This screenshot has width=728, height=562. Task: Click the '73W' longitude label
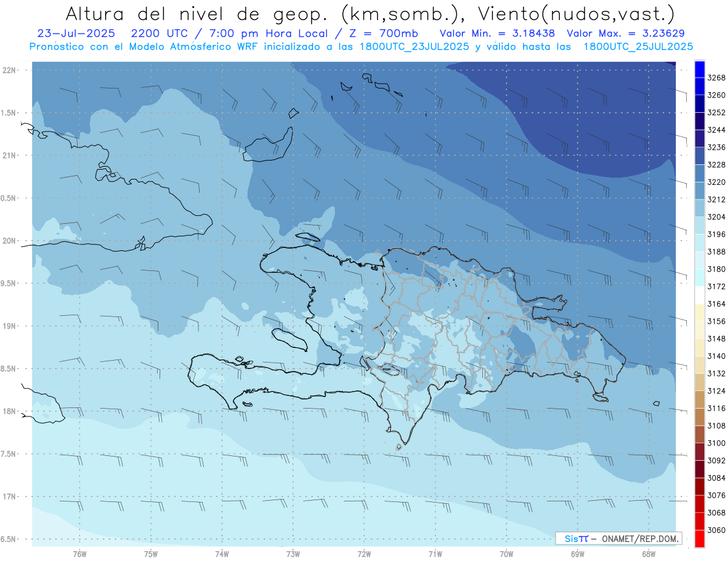293,554
